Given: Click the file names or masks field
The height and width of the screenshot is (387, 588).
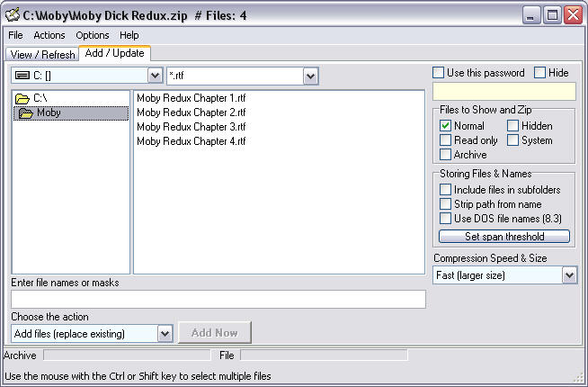Looking at the screenshot, I should 218,299.
